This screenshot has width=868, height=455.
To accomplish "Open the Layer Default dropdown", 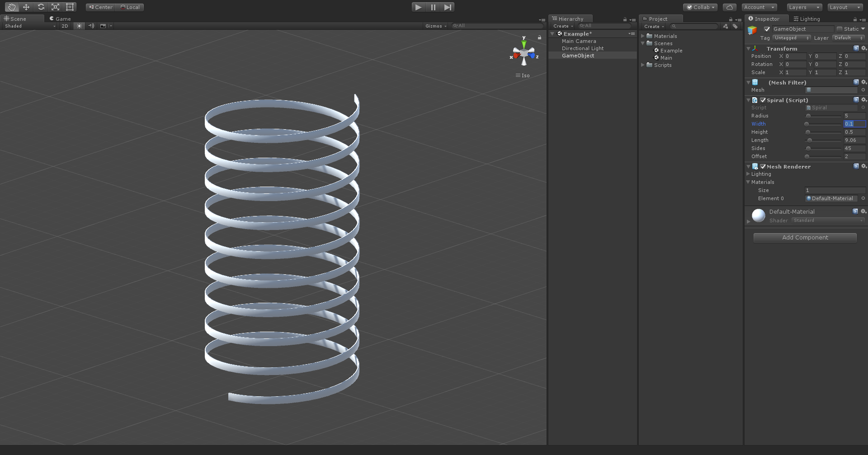I will pyautogui.click(x=849, y=38).
